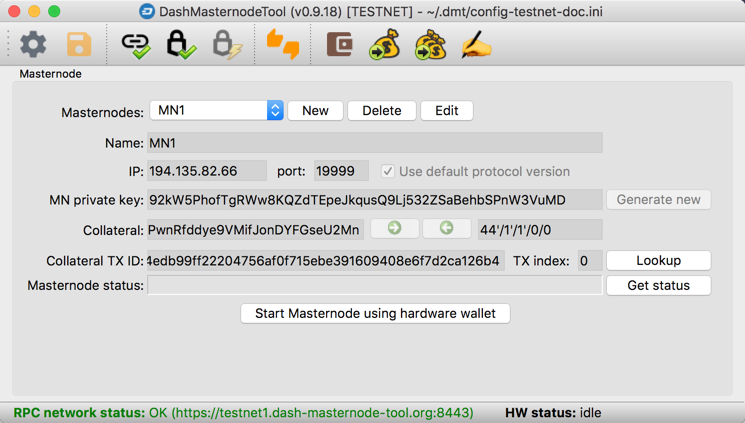Image resolution: width=745 pixels, height=423 pixels.
Task: Click the 'Collateral TX ID:' label
Action: pos(95,261)
